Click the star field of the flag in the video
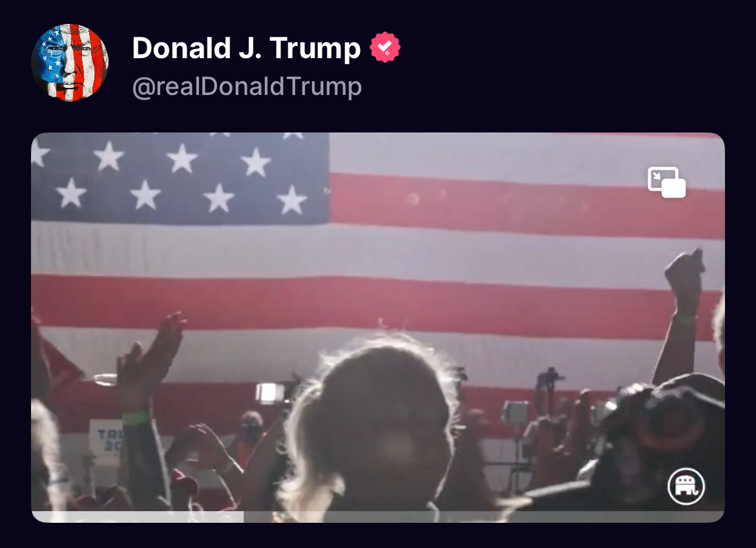The image size is (756, 548). click(180, 178)
